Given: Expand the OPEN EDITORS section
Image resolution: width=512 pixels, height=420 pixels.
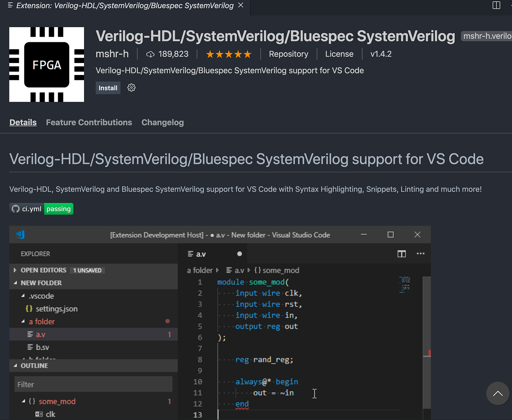Looking at the screenshot, I should click(15, 270).
